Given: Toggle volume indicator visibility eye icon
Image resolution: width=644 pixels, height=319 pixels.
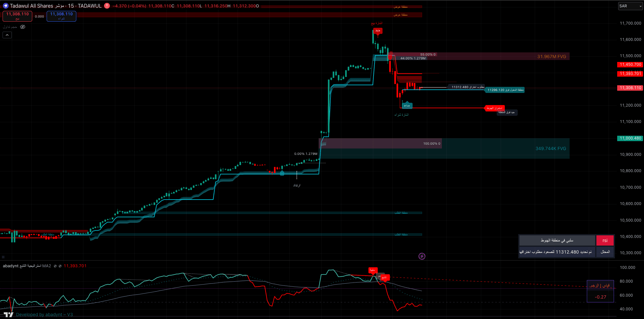Looking at the screenshot, I should (x=23, y=27).
